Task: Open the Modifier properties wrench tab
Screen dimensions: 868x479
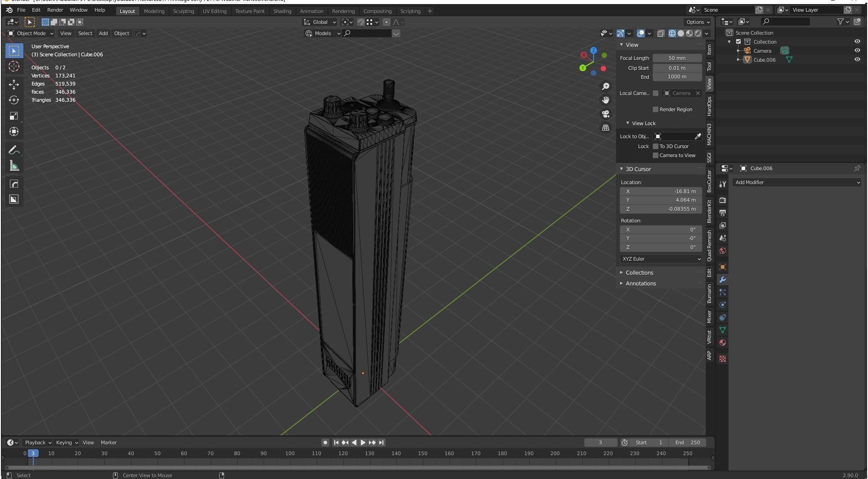Action: pyautogui.click(x=723, y=280)
